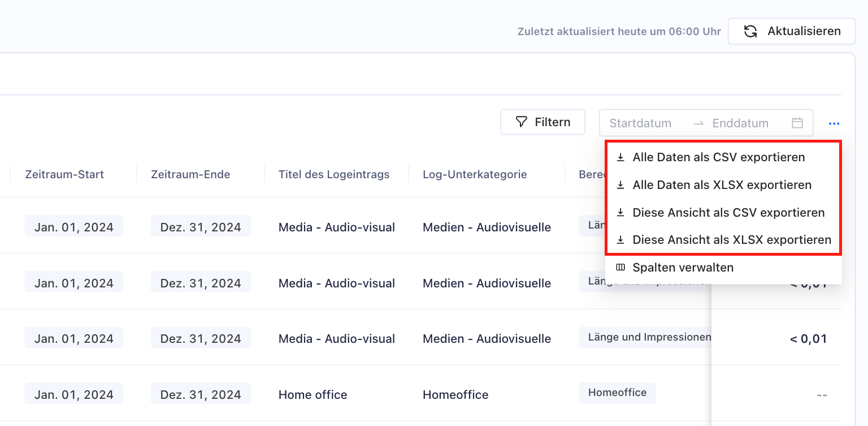Click the Zeitraum-Ende column header

[190, 174]
